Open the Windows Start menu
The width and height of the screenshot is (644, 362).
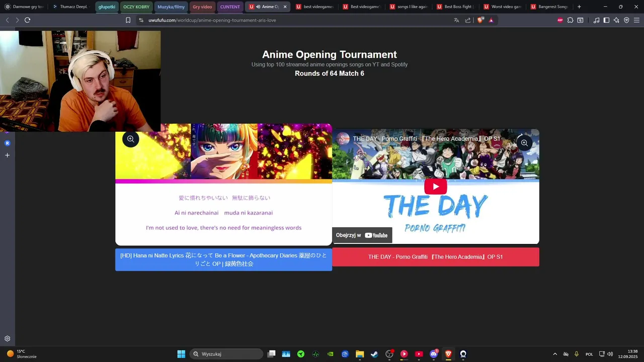[181, 354]
